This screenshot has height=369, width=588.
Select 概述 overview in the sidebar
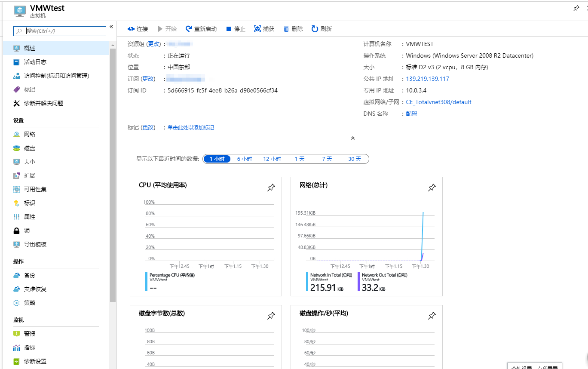pyautogui.click(x=56, y=48)
